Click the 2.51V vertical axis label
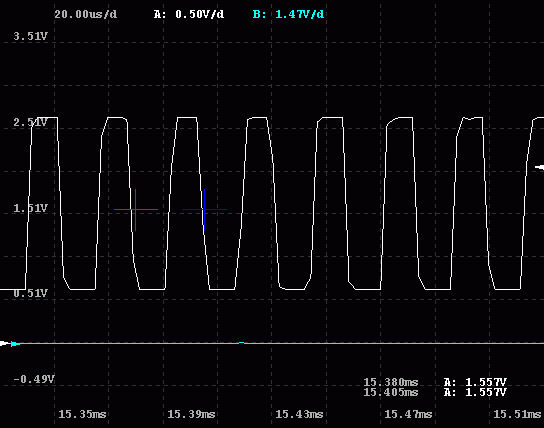The width and height of the screenshot is (544, 428). pyautogui.click(x=30, y=122)
